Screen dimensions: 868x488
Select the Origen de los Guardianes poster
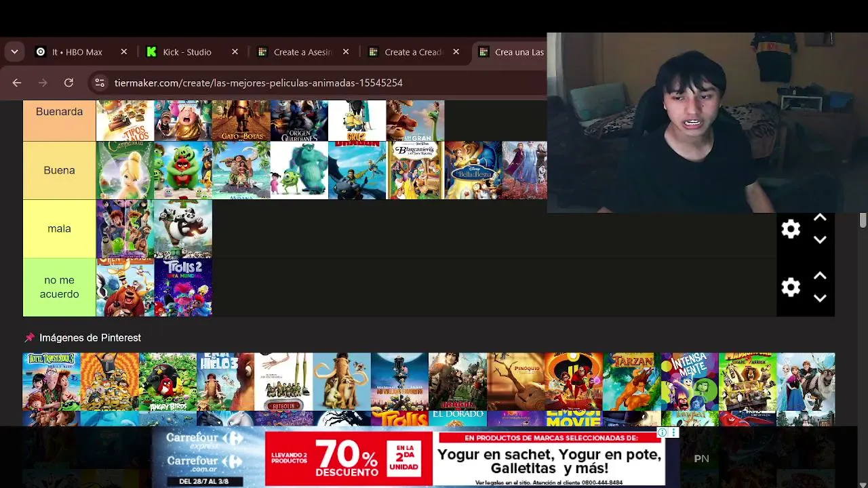pyautogui.click(x=299, y=121)
